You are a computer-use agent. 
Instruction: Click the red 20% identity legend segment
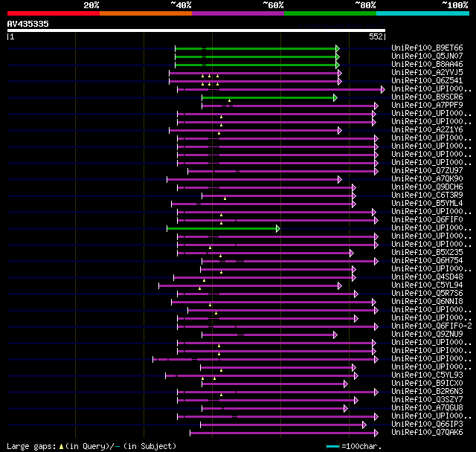[x=54, y=13]
